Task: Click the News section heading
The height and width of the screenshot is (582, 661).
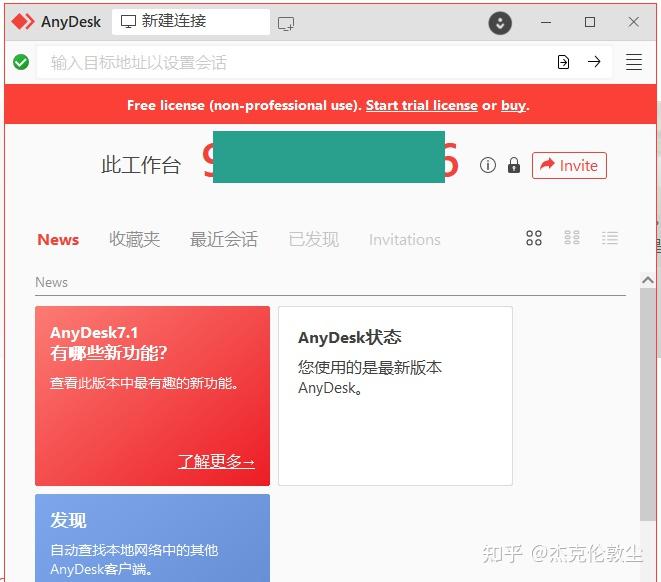Action: [x=51, y=282]
